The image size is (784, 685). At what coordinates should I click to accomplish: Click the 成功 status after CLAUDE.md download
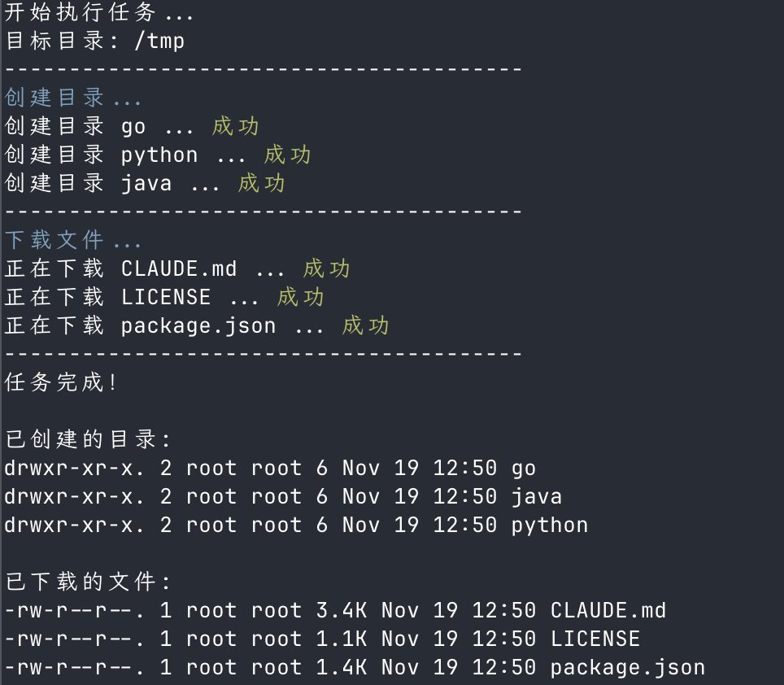tap(327, 269)
